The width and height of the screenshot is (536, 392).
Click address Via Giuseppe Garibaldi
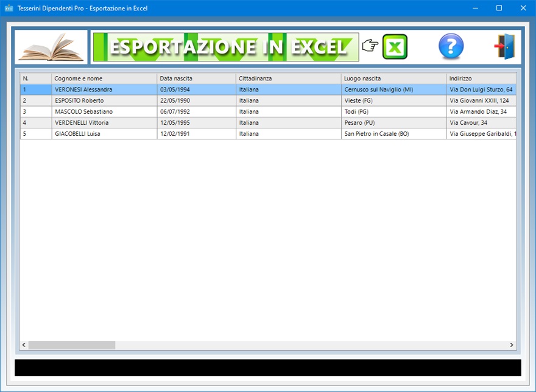pos(482,134)
